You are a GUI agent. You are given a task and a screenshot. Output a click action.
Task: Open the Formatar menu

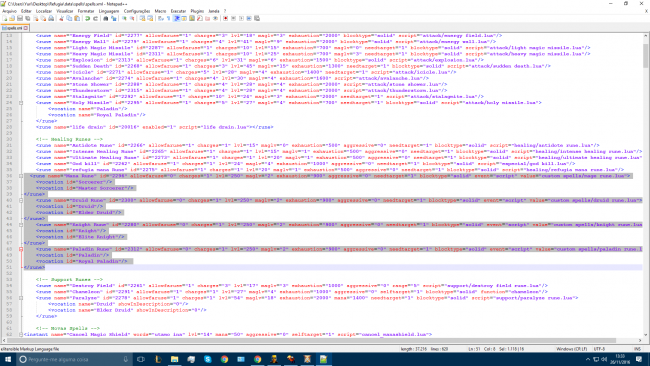(86, 11)
